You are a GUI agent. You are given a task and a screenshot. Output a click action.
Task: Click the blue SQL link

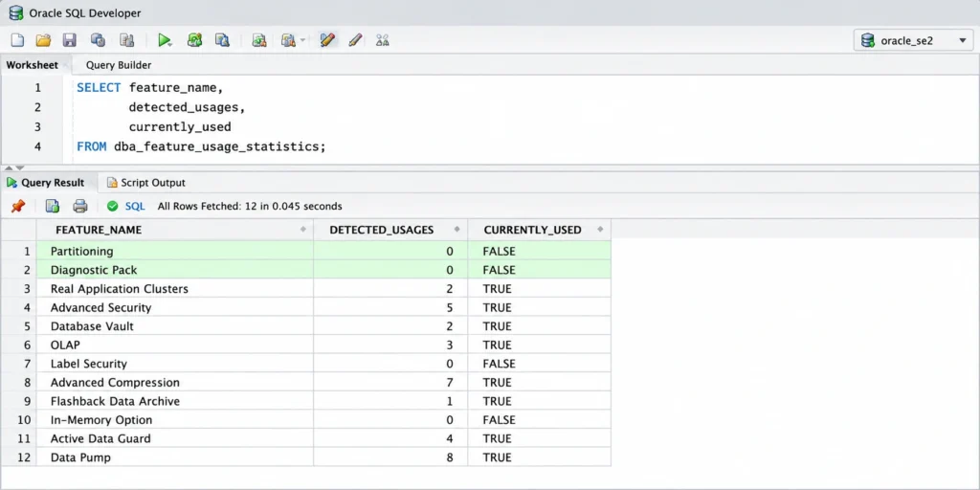[x=135, y=207]
